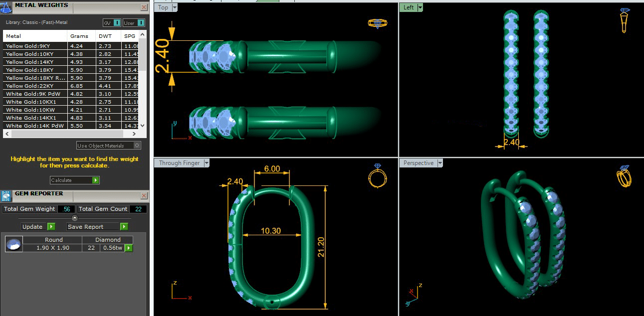Select the White Gold:14KX1 row
Viewport: 644px width, 316px height.
click(71, 118)
